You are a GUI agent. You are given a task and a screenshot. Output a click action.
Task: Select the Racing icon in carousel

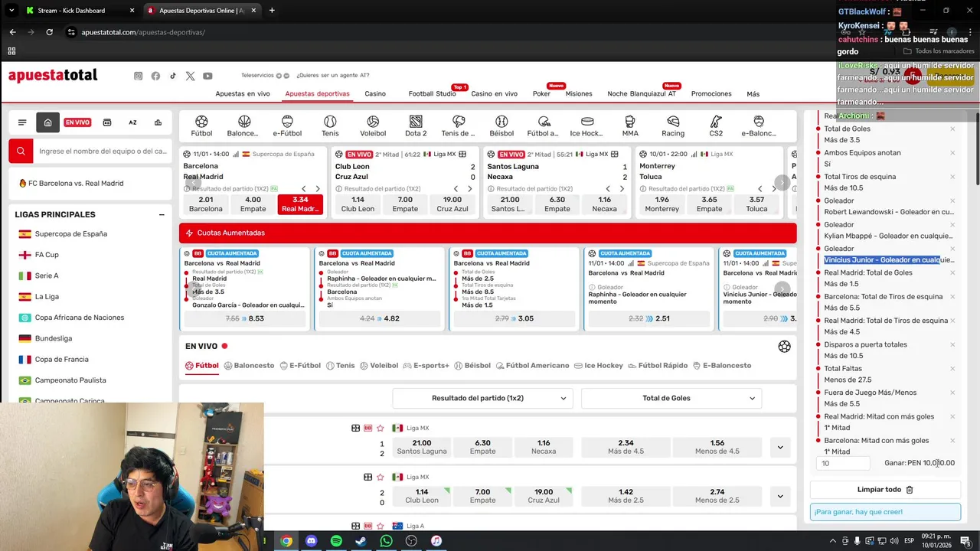pyautogui.click(x=673, y=126)
